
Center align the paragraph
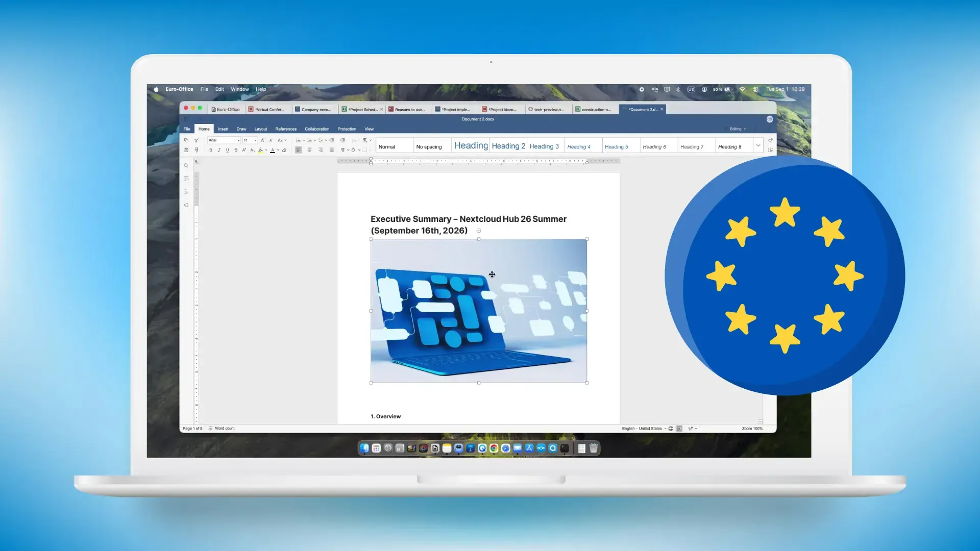tap(309, 150)
